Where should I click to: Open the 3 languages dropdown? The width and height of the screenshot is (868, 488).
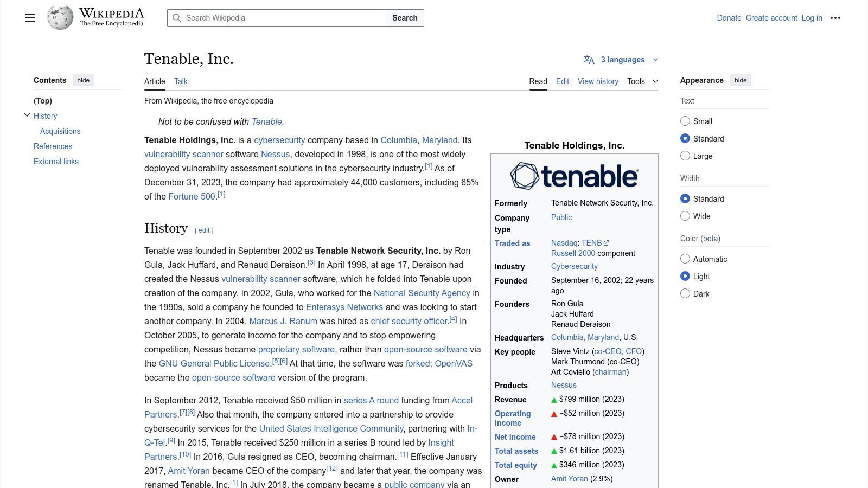coord(623,60)
